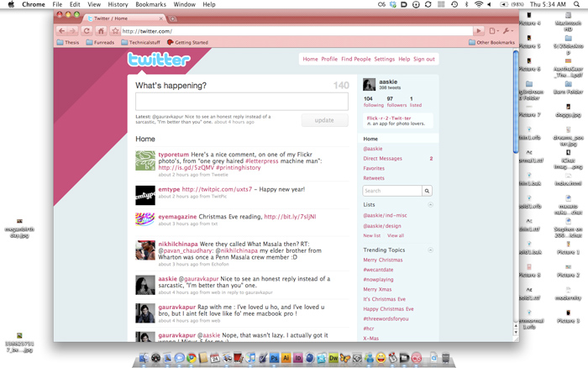The image size is (588, 368).
Task: Click in the sidebar Search field
Action: (392, 191)
